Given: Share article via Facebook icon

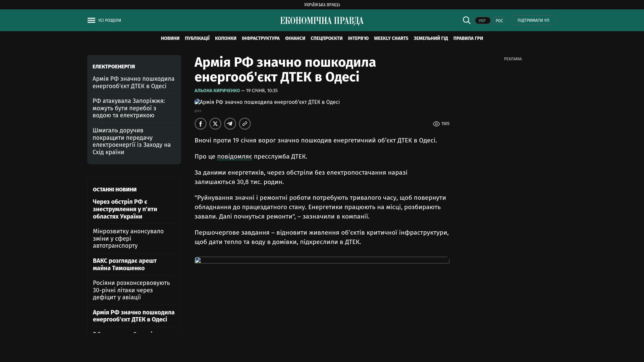Looking at the screenshot, I should tap(201, 124).
